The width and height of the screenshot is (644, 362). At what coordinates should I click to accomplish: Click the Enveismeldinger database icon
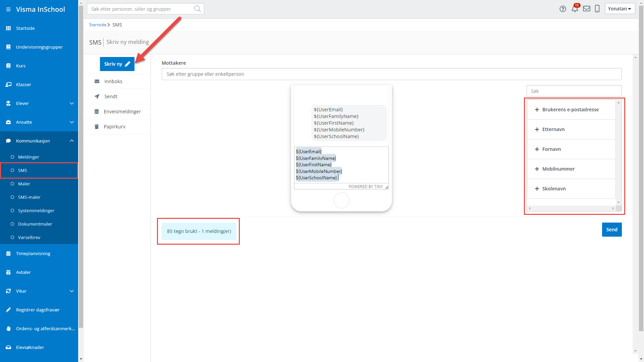[97, 112]
